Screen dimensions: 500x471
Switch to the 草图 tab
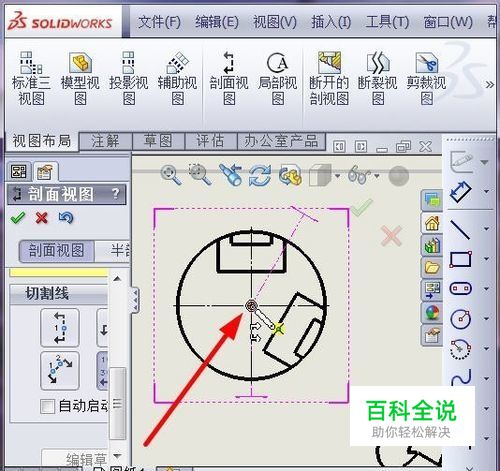(x=158, y=141)
